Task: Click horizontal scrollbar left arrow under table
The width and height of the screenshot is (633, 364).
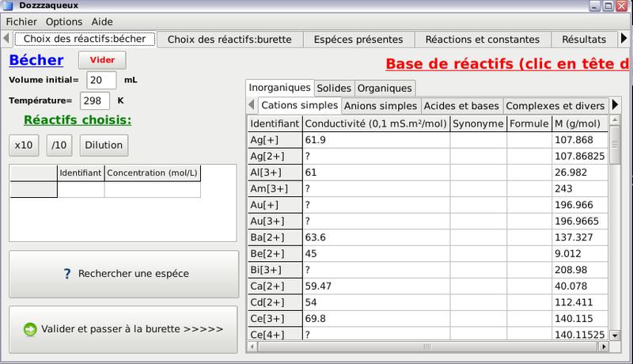Action: click(252, 347)
